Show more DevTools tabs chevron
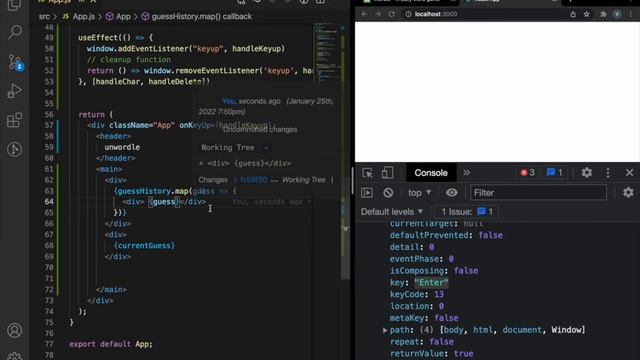The image size is (640, 360). (x=466, y=173)
